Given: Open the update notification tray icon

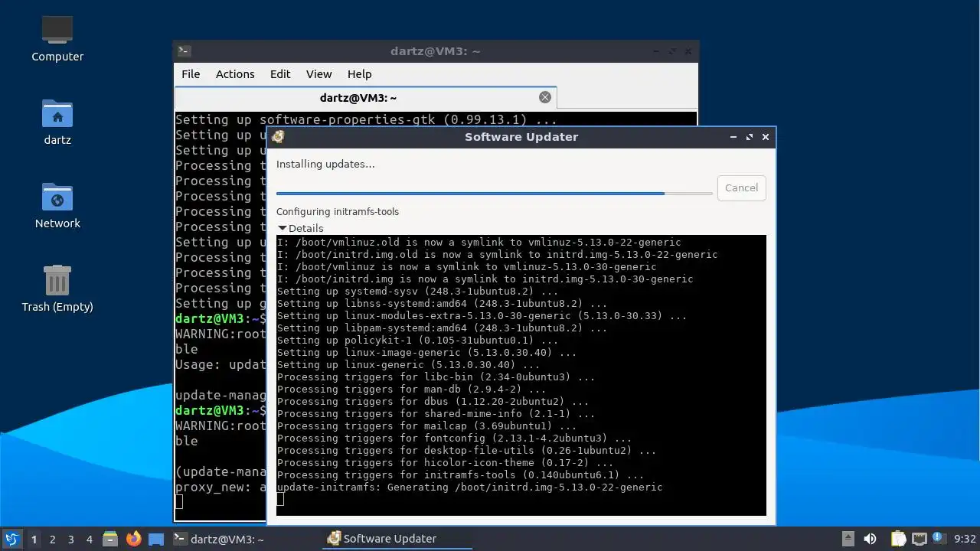Looking at the screenshot, I should pos(939,539).
